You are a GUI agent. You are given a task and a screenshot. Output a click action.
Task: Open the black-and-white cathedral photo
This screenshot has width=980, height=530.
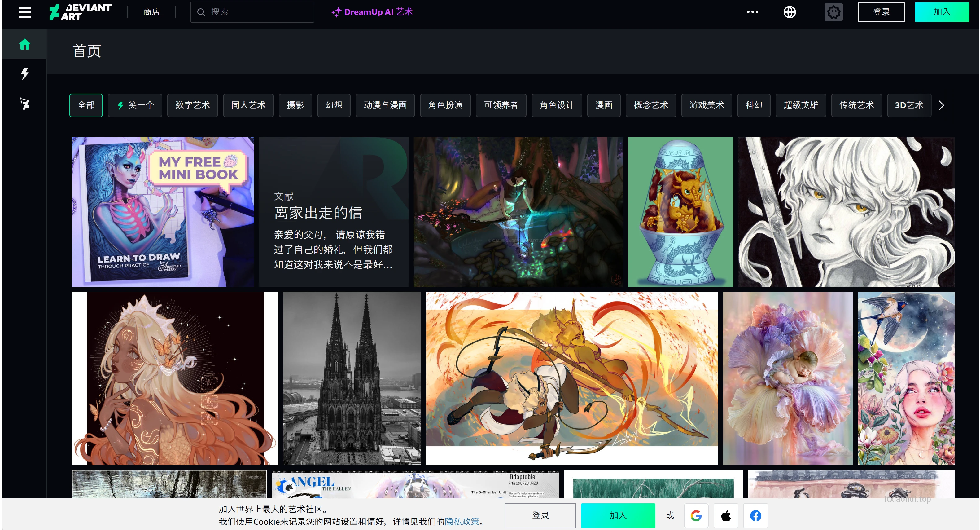point(352,378)
